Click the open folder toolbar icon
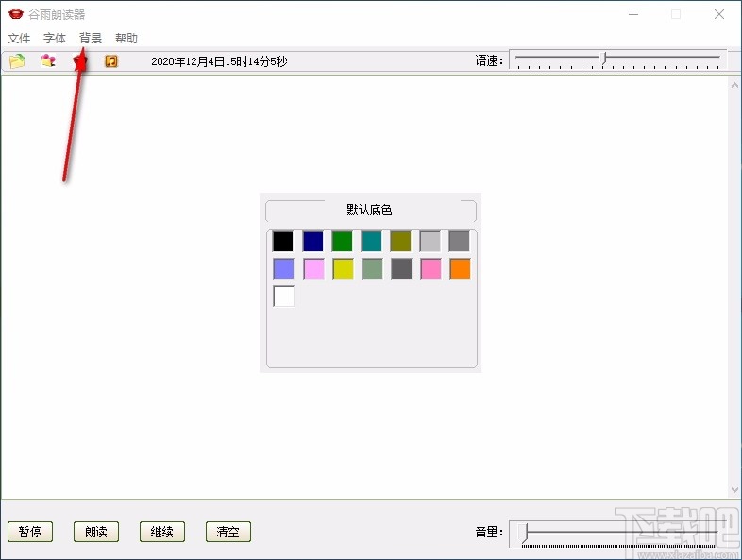This screenshot has height=560, width=742. tap(17, 61)
